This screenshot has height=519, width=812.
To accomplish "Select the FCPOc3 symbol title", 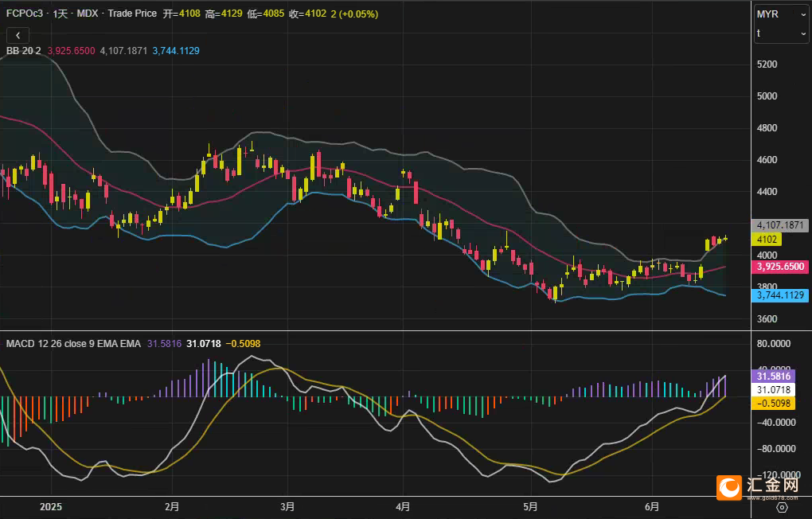I will tap(25, 14).
